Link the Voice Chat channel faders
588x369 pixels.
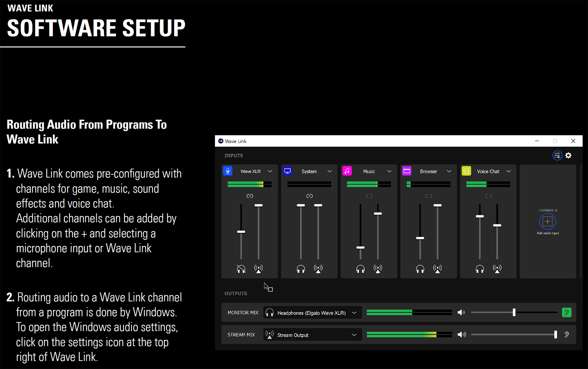488,196
